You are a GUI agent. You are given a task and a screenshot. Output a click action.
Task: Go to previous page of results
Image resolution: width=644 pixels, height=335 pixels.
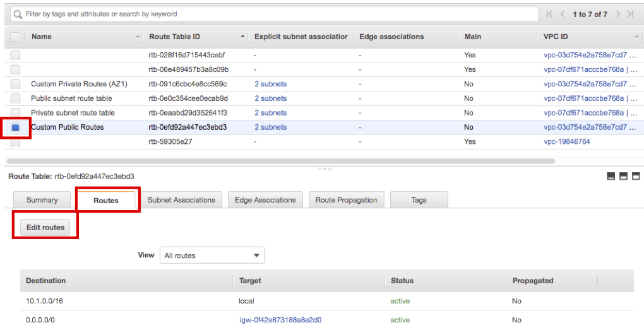[x=562, y=14]
